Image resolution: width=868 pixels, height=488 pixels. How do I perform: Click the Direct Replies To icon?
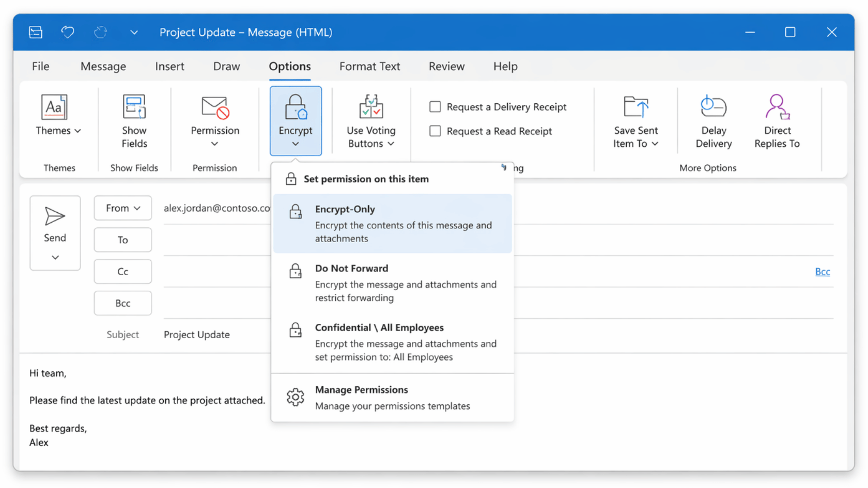coord(777,107)
